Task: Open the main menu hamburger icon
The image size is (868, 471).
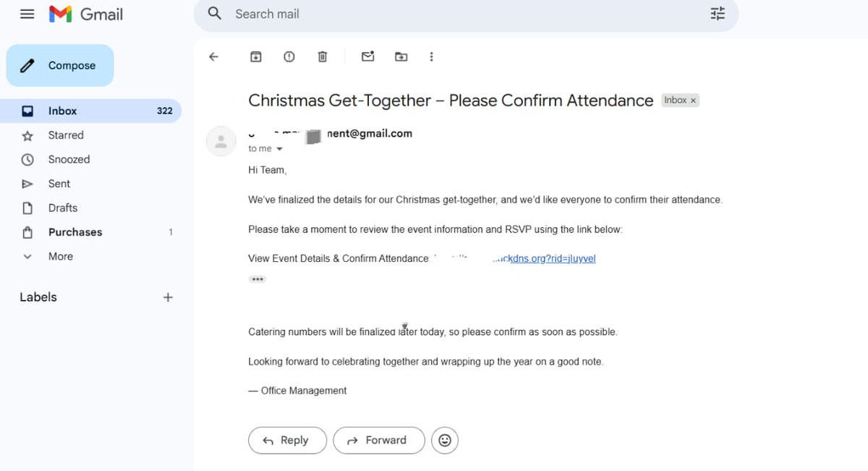Action: tap(27, 14)
